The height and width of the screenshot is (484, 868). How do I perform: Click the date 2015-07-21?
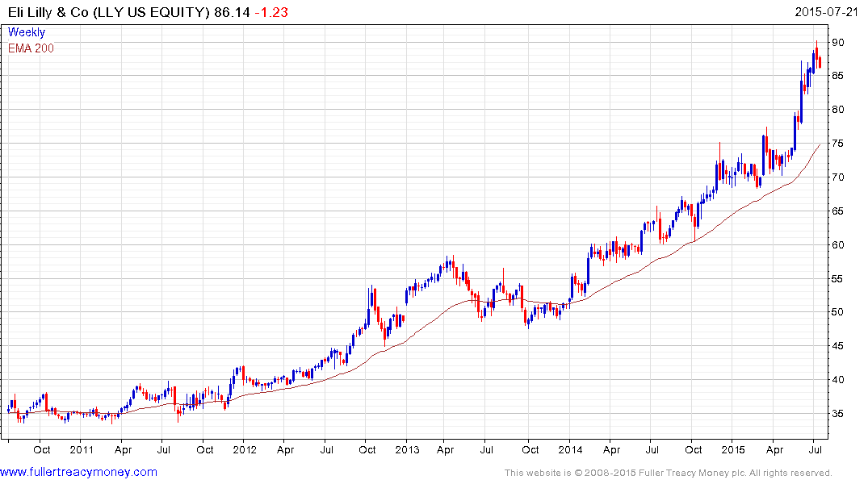click(827, 12)
